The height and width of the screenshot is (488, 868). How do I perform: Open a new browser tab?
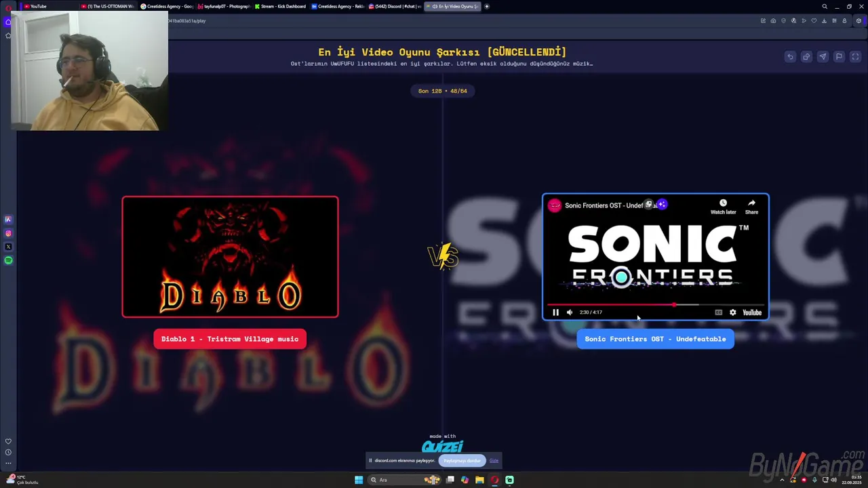pyautogui.click(x=487, y=6)
